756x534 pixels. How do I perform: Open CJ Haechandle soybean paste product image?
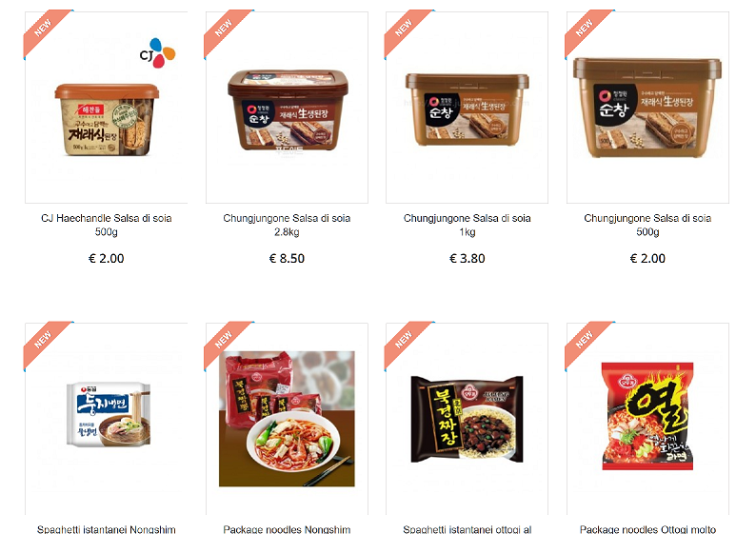[107, 120]
